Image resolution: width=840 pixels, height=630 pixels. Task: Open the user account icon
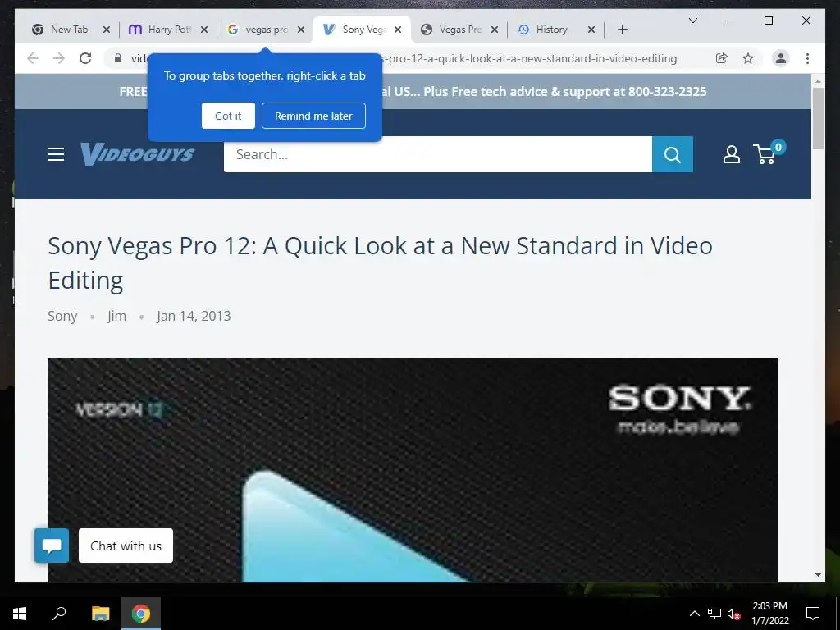pyautogui.click(x=731, y=154)
